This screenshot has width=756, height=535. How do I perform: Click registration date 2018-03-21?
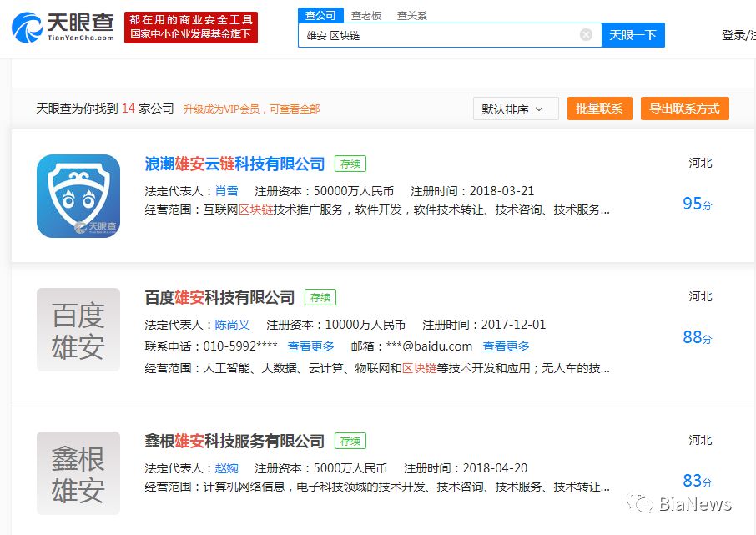(501, 191)
